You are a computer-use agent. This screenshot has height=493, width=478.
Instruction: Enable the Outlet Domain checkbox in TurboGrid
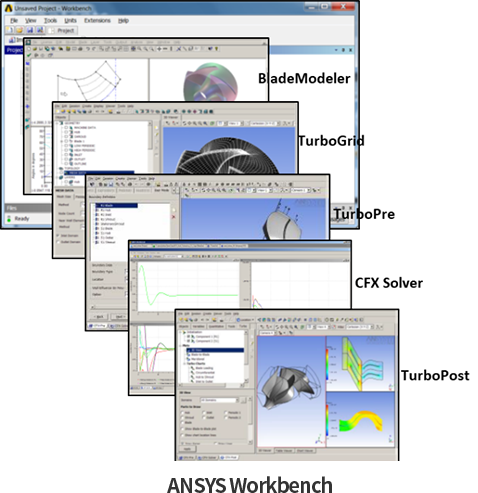pyautogui.click(x=58, y=242)
